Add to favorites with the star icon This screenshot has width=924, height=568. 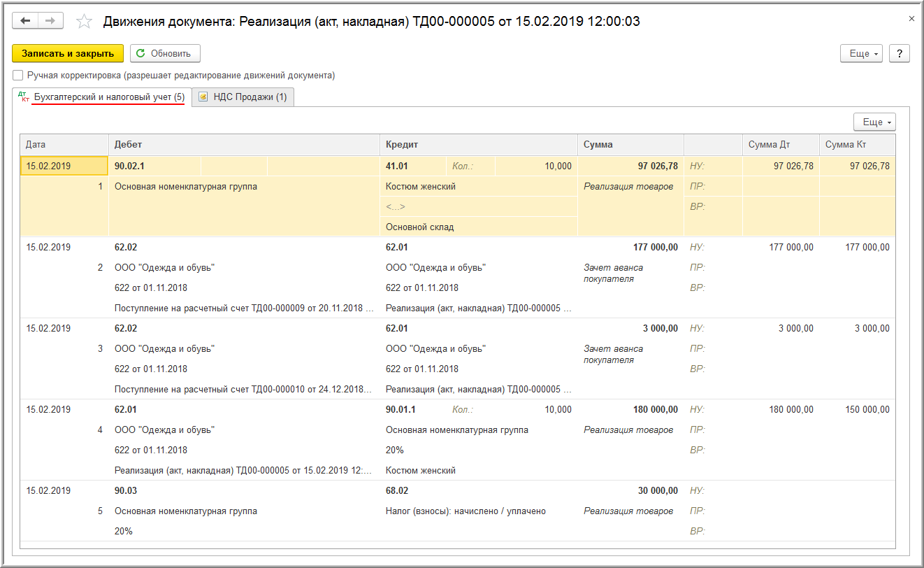(84, 22)
